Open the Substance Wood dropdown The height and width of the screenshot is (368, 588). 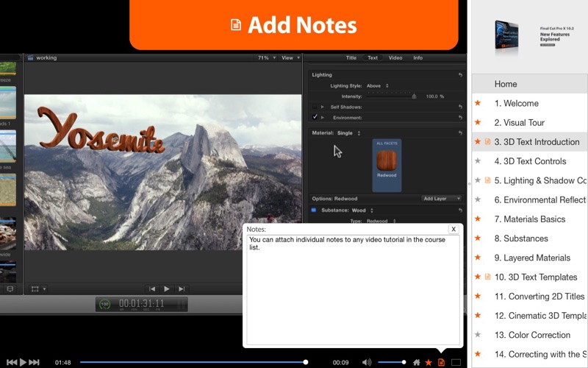[362, 210]
